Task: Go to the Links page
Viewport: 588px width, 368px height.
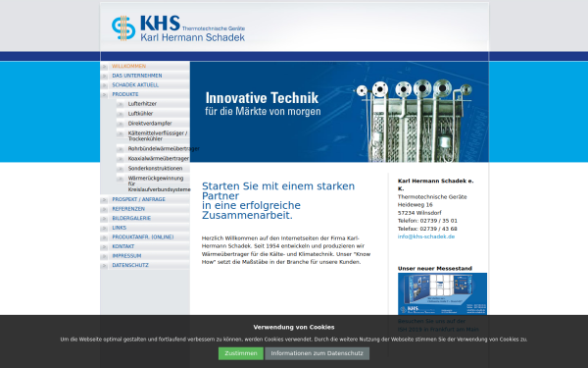Action: (119, 228)
